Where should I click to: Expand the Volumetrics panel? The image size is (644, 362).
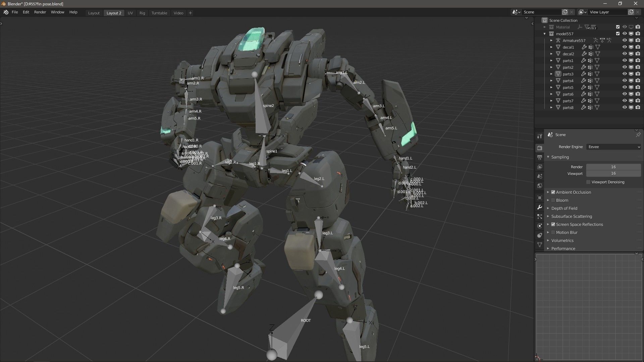point(548,240)
